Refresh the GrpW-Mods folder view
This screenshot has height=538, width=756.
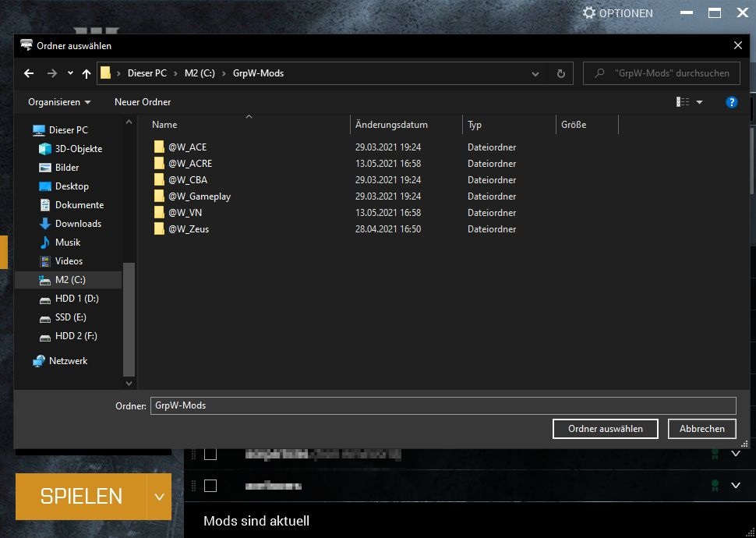[x=560, y=73]
